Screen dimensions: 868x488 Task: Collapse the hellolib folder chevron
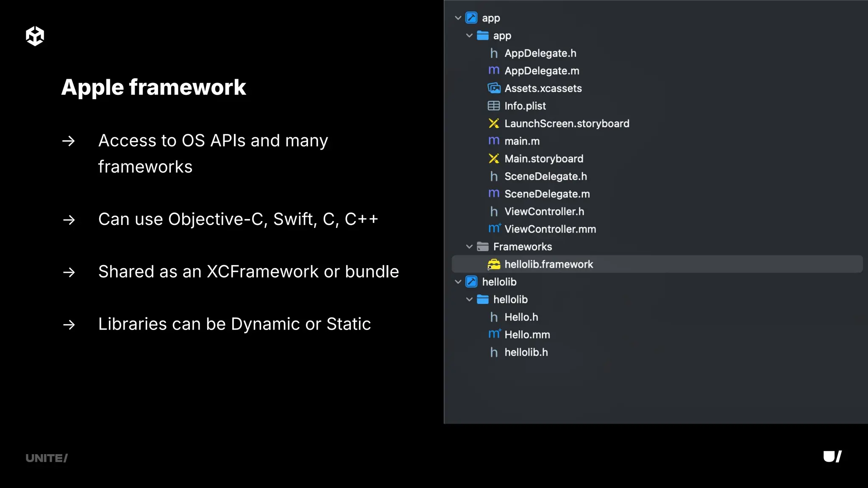pos(469,299)
